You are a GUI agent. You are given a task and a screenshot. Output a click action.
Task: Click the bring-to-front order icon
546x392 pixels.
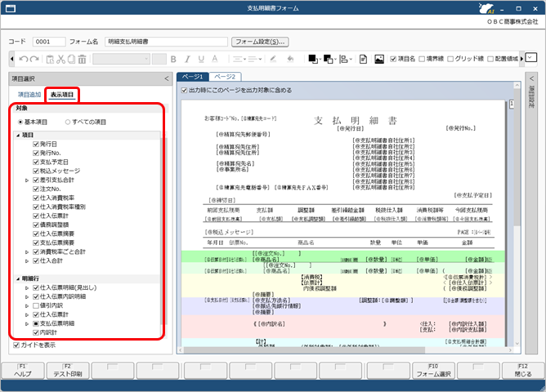point(313,59)
